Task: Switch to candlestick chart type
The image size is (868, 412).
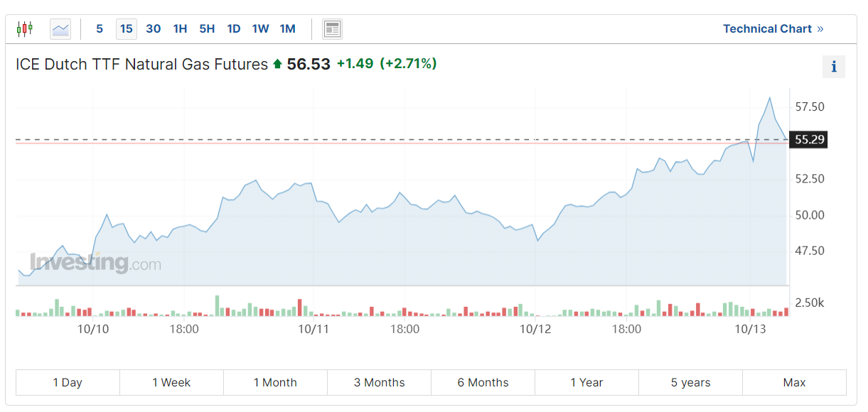Action: pos(25,29)
